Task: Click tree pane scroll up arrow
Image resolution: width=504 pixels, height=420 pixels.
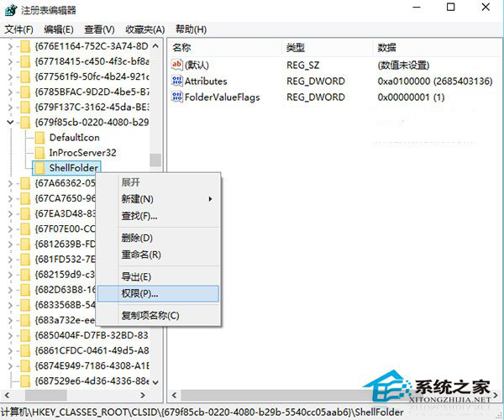Action: (x=155, y=46)
